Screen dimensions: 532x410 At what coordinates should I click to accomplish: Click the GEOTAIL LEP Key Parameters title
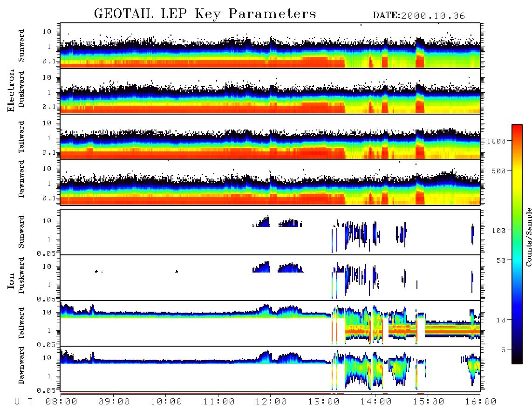click(x=205, y=14)
